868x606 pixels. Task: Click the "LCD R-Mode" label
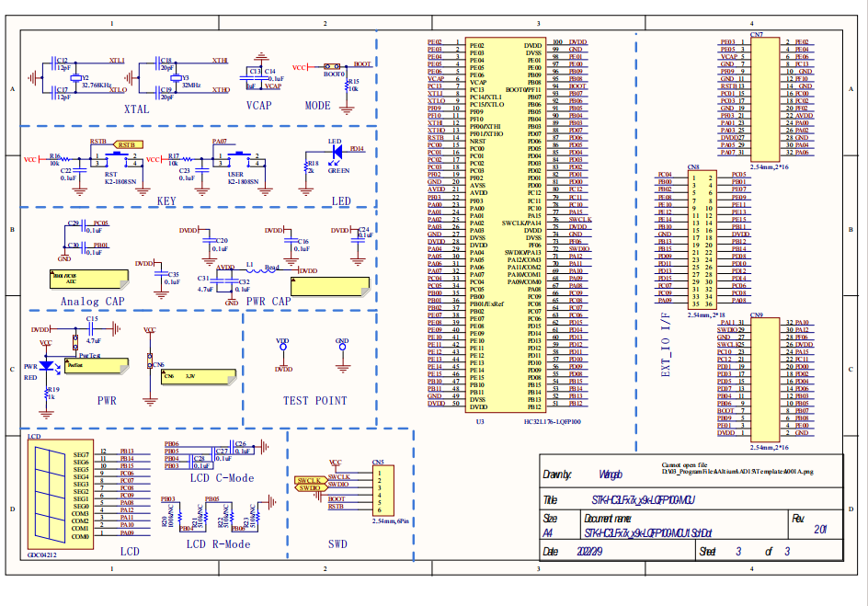(218, 544)
